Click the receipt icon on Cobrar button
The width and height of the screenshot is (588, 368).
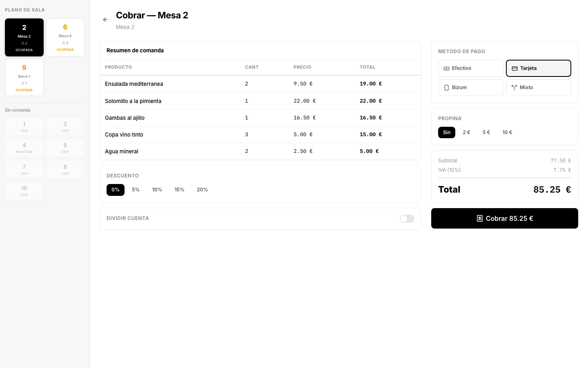[x=480, y=218]
